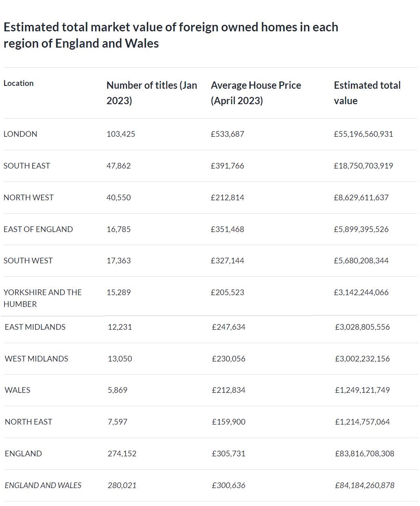
Task: Select the LONDON row label
Action: [x=20, y=134]
